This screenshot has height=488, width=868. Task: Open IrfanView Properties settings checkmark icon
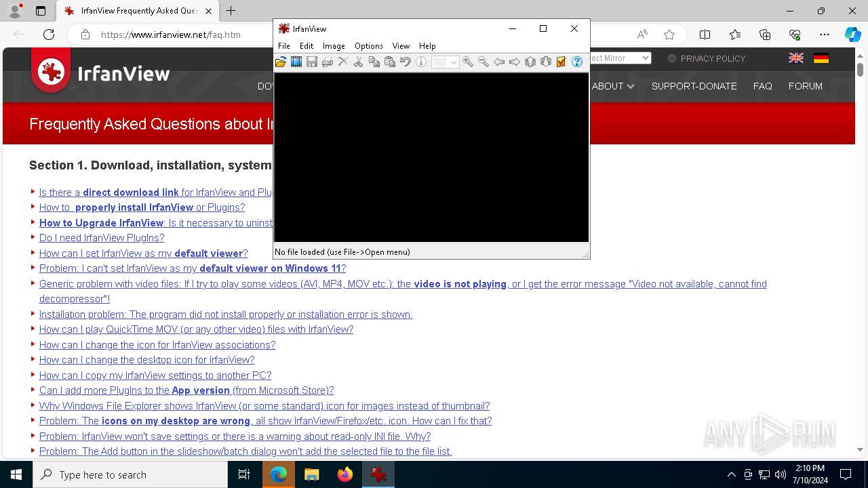pos(561,62)
